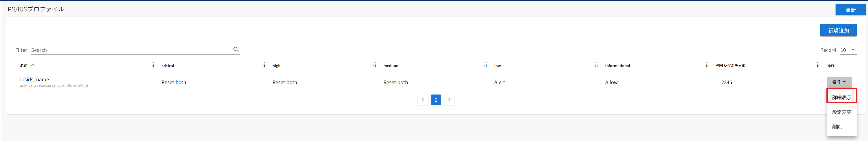Select 詳細表示 from the 操作 menu
Viewport: 868px width, 141px height.
pyautogui.click(x=841, y=97)
